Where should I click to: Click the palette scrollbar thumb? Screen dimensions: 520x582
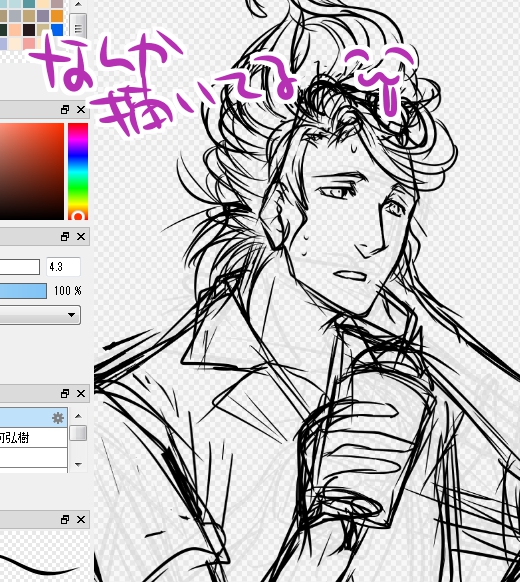click(x=78, y=26)
